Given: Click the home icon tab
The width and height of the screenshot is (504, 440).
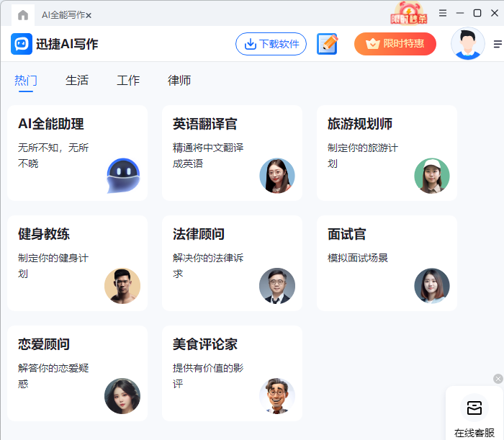Looking at the screenshot, I should pyautogui.click(x=23, y=14).
